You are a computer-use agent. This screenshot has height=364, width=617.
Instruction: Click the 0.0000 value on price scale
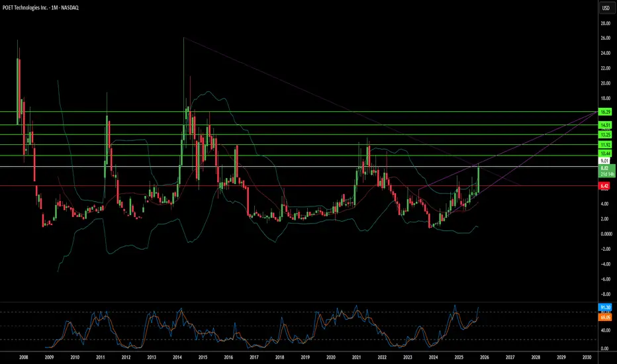pos(606,234)
